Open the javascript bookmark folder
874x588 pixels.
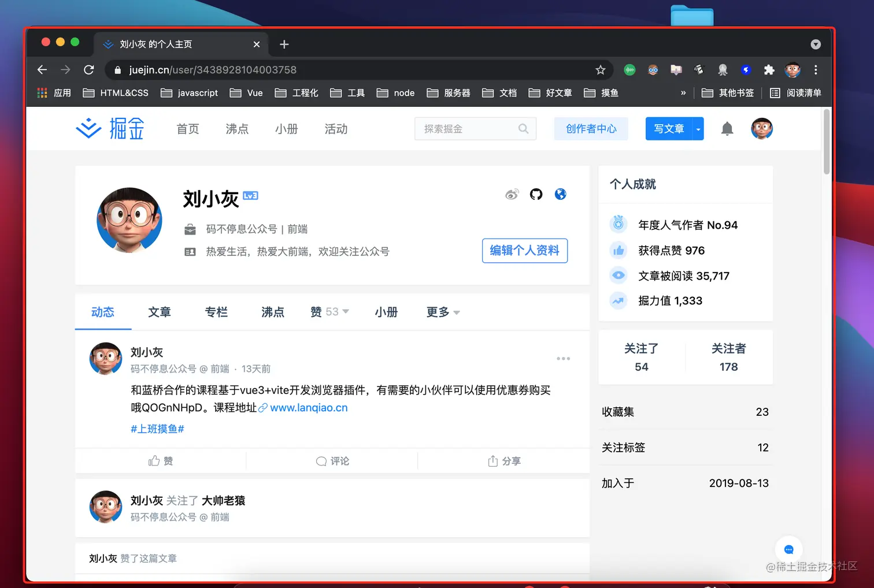pyautogui.click(x=189, y=93)
